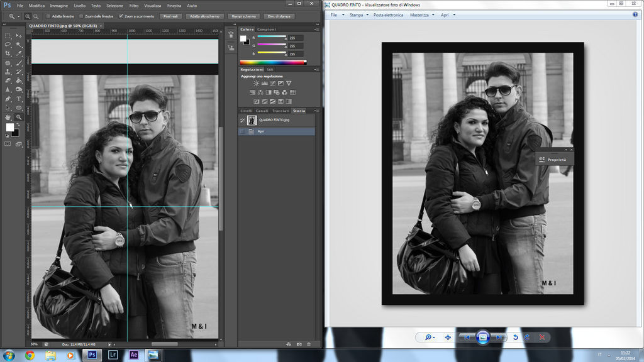Add a Color Balance adjustment
This screenshot has height=362, width=644.
coord(260,92)
